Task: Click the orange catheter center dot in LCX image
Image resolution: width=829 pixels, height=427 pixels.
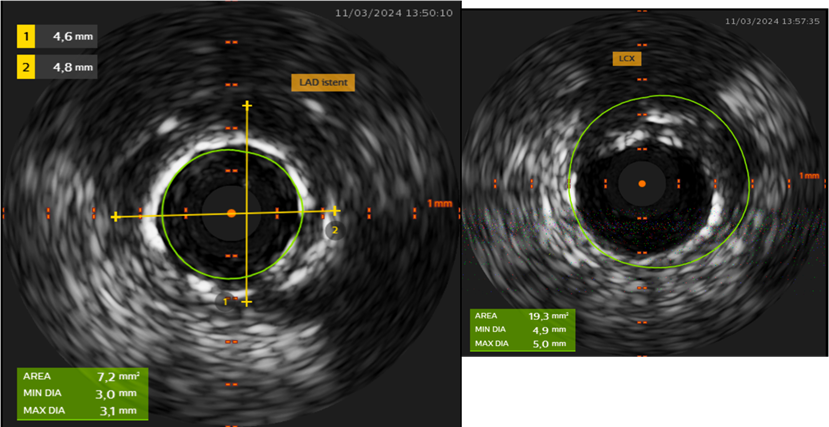Action: (642, 184)
